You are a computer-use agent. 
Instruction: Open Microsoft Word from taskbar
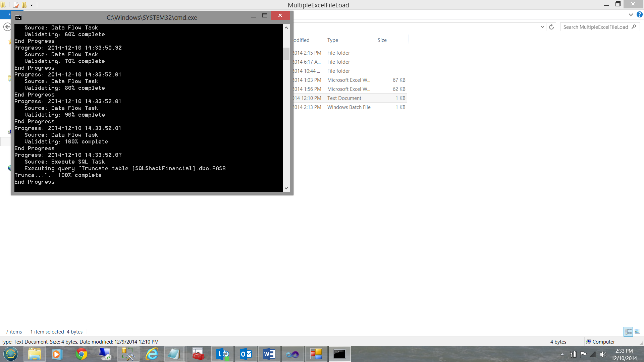[x=269, y=354]
